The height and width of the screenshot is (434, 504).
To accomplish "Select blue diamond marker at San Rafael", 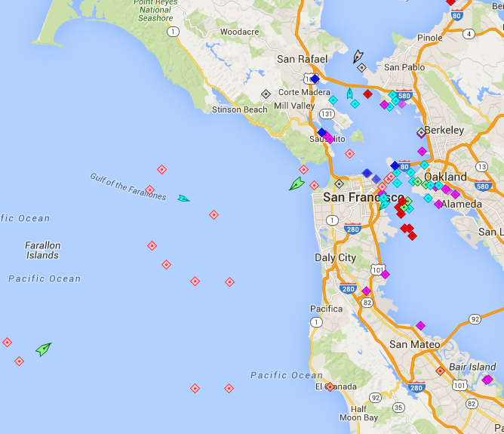I will (x=315, y=78).
